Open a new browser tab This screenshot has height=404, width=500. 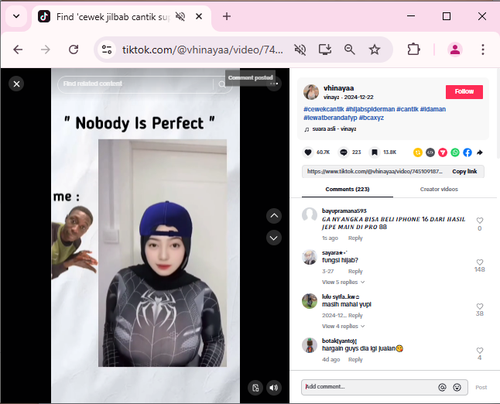click(x=227, y=16)
